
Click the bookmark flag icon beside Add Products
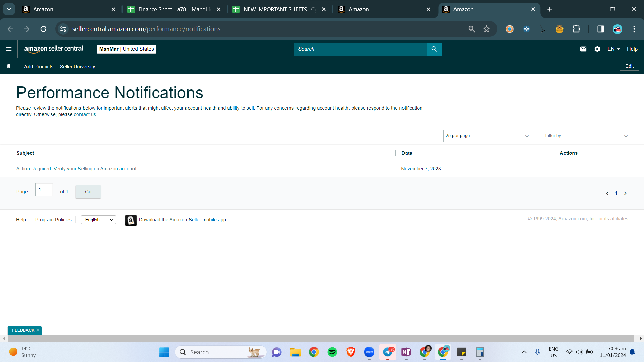(9, 66)
